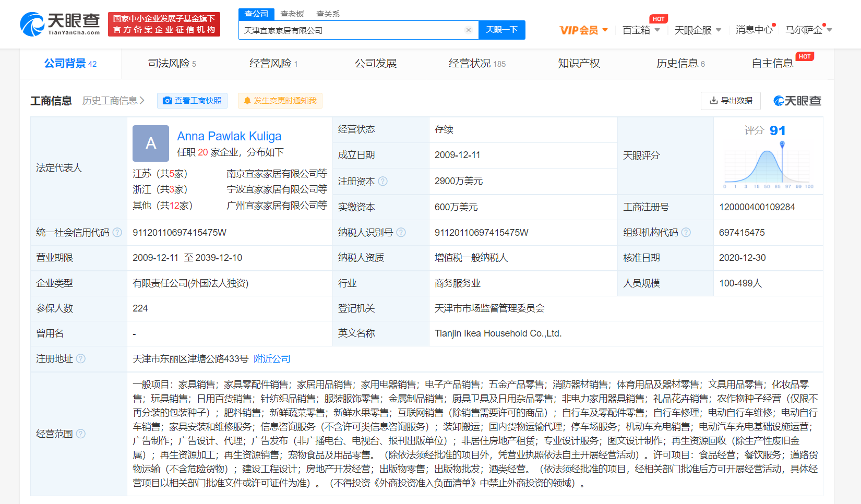The height and width of the screenshot is (504, 861).
Task: Click 浙江 (共3家) entry
Action: pyautogui.click(x=160, y=189)
